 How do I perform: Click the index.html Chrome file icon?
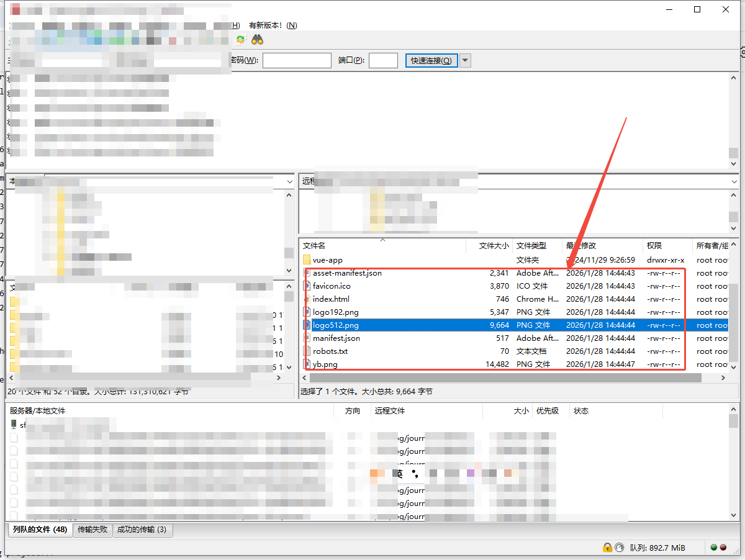click(x=307, y=299)
